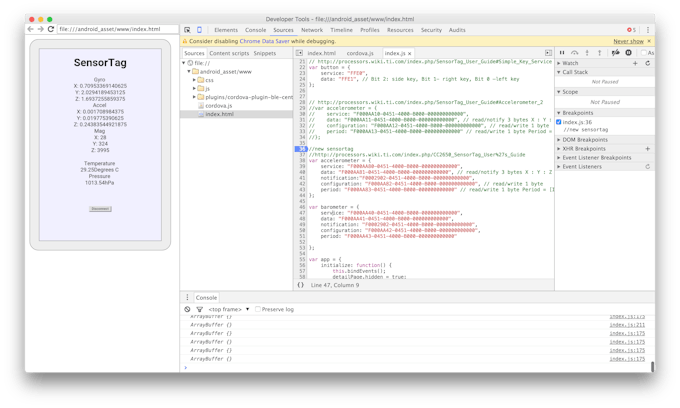This screenshot has height=408, width=680.
Task: Click the step out of function icon
Action: 599,52
